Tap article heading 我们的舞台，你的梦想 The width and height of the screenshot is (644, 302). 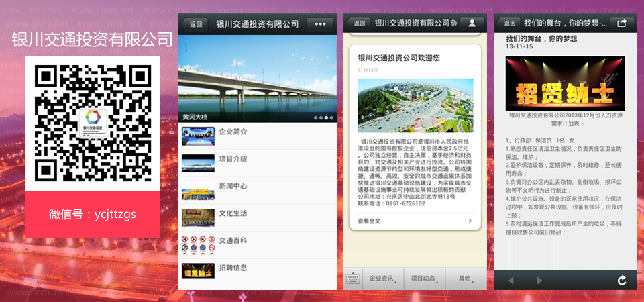(541, 39)
